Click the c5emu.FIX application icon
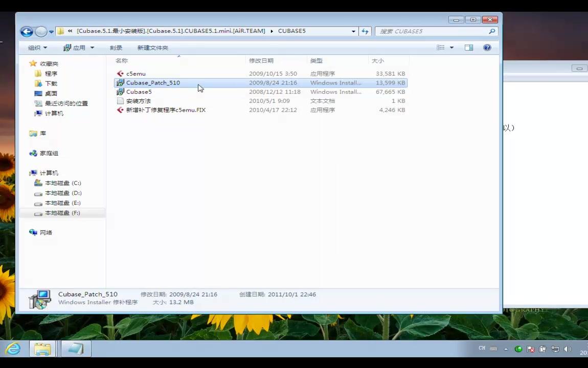 120,110
